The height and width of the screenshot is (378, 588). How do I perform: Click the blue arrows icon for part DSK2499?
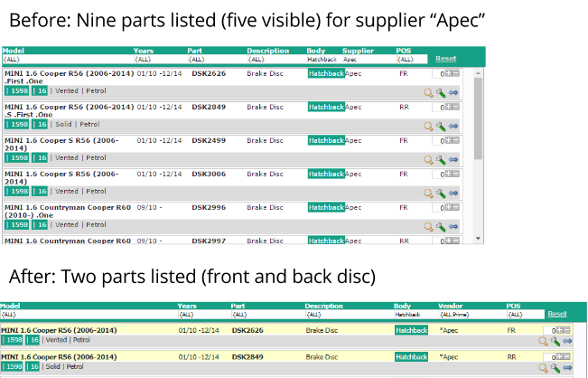click(x=453, y=159)
